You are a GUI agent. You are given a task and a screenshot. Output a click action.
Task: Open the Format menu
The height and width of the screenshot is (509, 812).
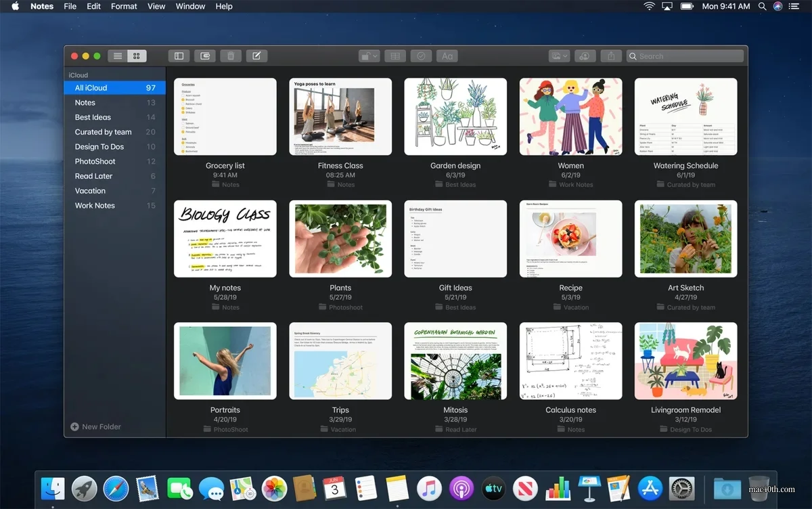(x=124, y=6)
